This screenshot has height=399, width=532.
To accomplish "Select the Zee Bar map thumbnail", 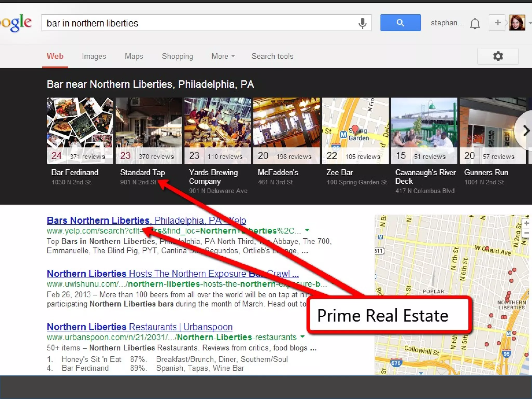I will tap(355, 131).
